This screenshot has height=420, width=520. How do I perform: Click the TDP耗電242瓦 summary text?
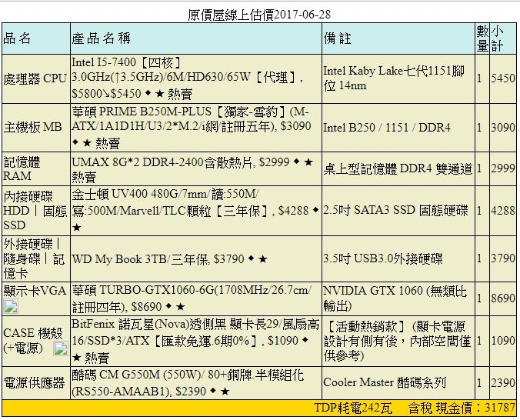click(353, 408)
